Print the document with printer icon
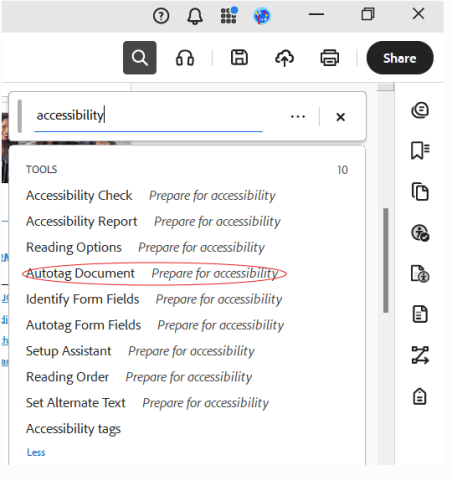Screen dimensions: 452x480 click(x=330, y=58)
